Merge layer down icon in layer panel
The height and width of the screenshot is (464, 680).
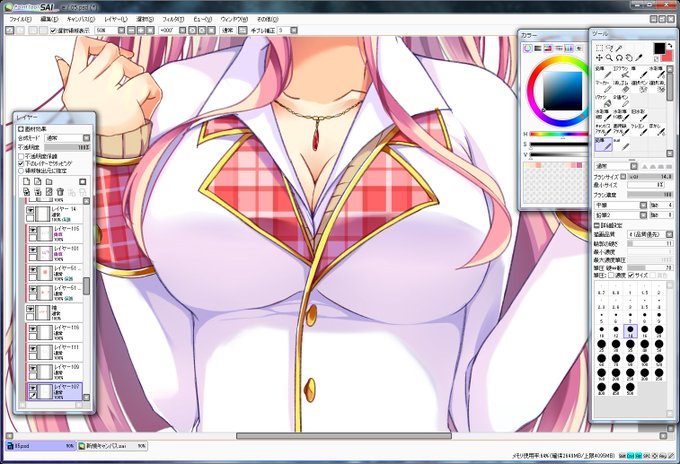(38, 192)
